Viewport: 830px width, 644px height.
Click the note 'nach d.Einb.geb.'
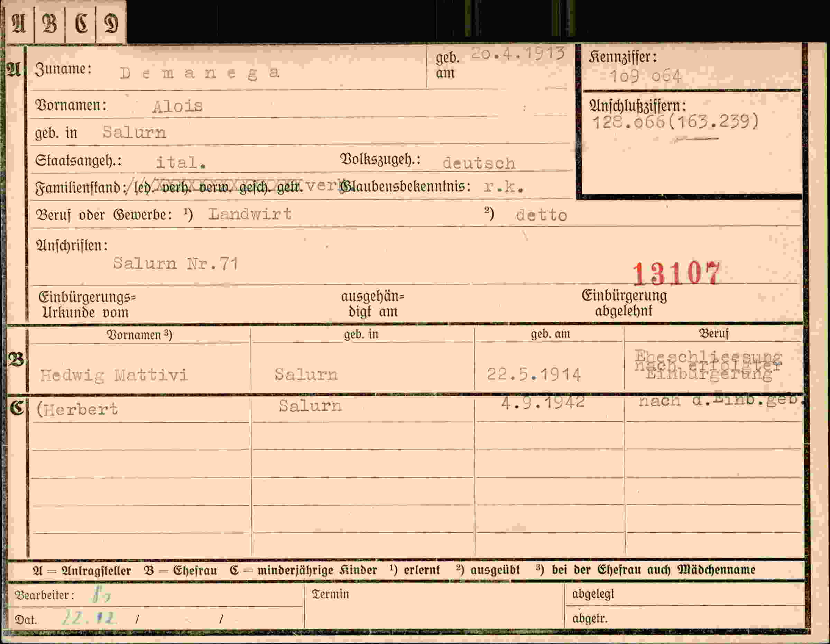point(721,401)
